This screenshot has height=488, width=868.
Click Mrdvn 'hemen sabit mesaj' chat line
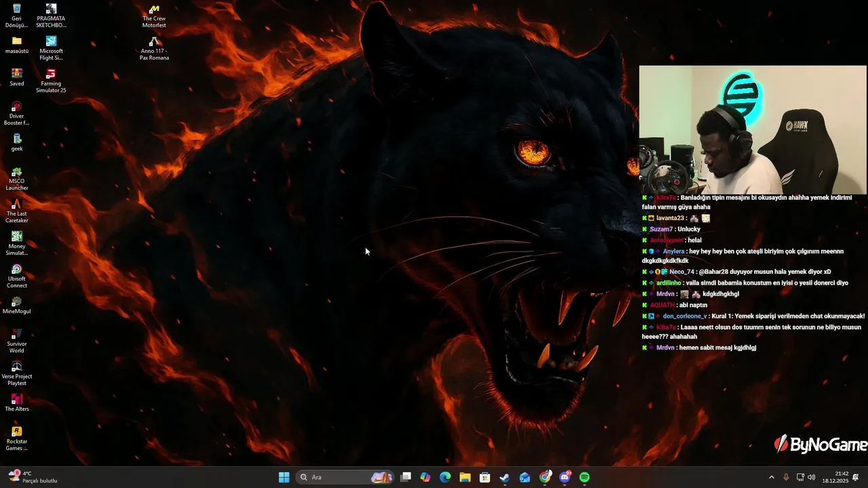699,348
